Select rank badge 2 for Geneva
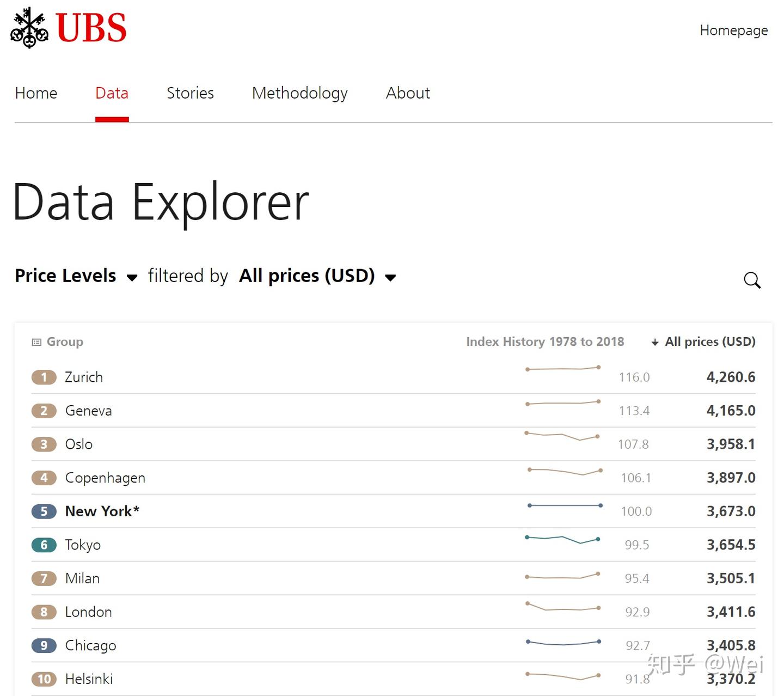 click(44, 411)
